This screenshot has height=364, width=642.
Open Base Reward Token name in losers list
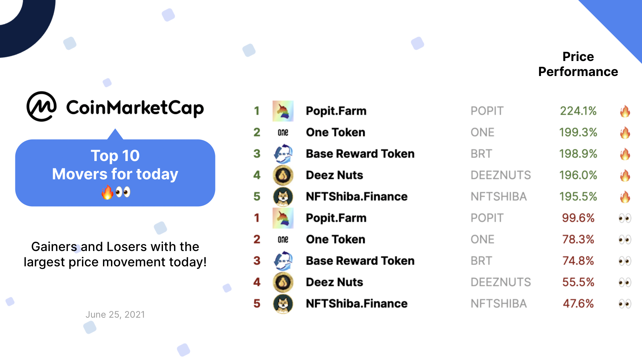pos(360,261)
